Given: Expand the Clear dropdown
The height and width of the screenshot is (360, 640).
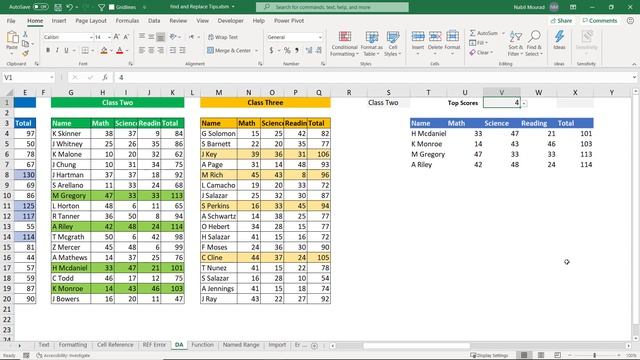Looking at the screenshot, I should pyautogui.click(x=492, y=53).
